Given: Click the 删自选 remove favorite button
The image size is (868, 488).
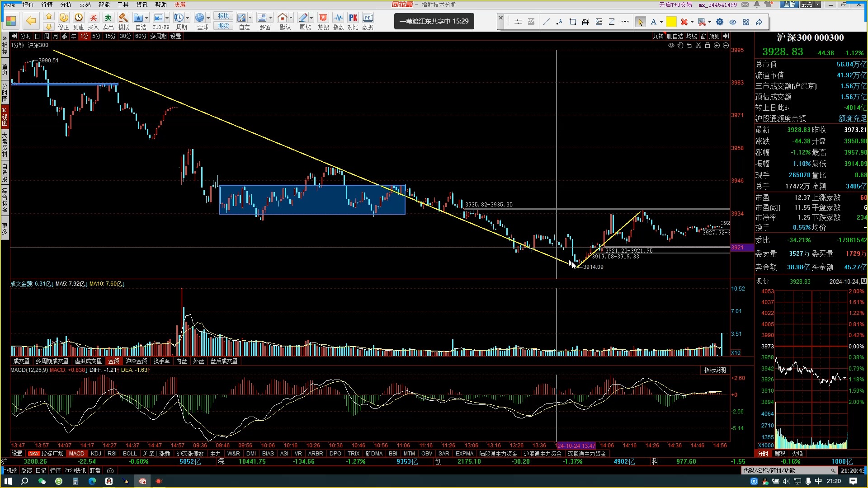Looking at the screenshot, I should point(675,36).
